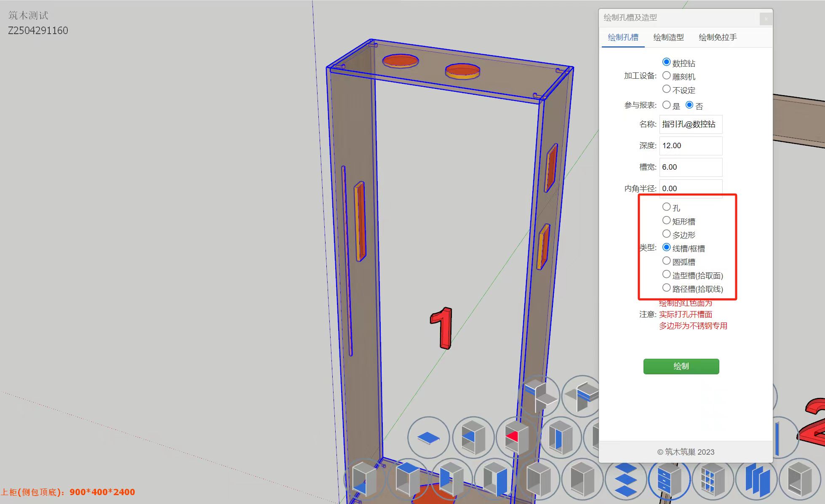Select the vertical divider cabinet icon

point(560,438)
